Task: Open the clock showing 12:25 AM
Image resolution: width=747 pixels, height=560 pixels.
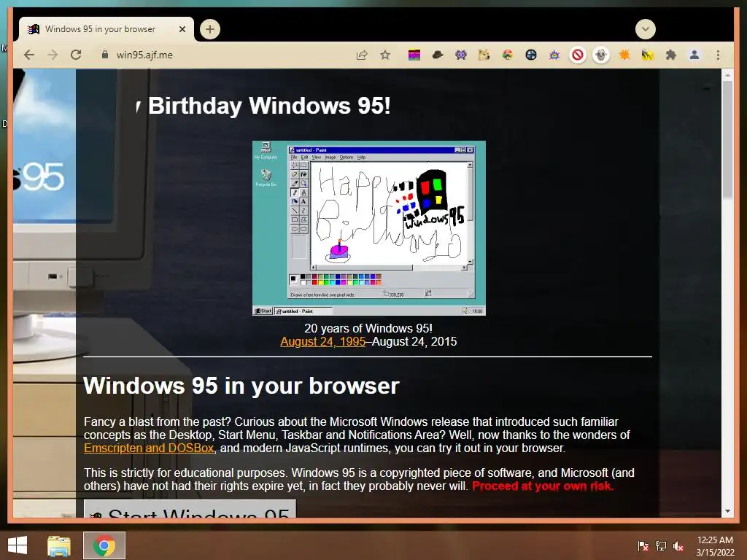Action: pos(715,545)
